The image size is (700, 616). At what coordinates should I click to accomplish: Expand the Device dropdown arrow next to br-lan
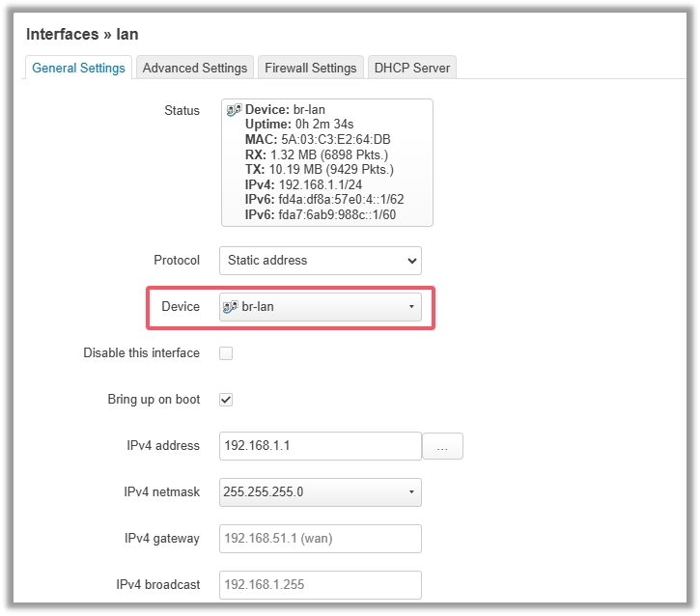coord(411,307)
